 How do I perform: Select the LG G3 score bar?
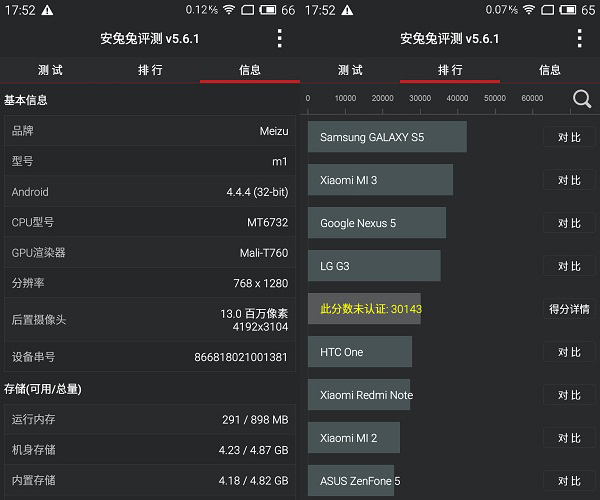coord(374,266)
